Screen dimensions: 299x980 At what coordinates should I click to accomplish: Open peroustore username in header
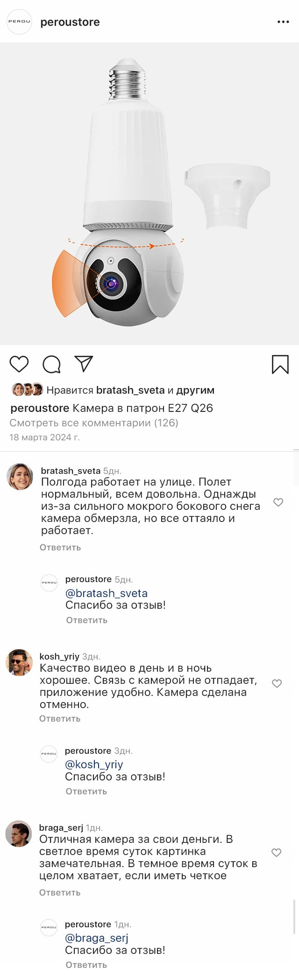click(x=70, y=22)
